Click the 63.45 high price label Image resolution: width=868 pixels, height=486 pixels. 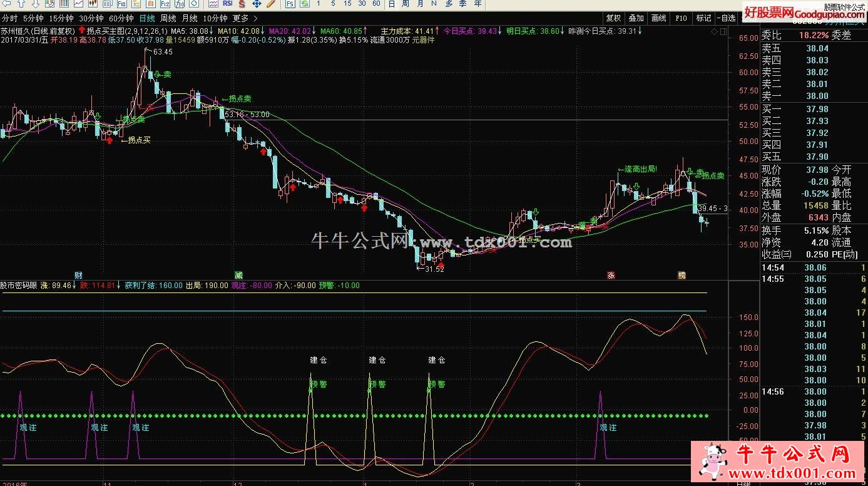(x=162, y=51)
